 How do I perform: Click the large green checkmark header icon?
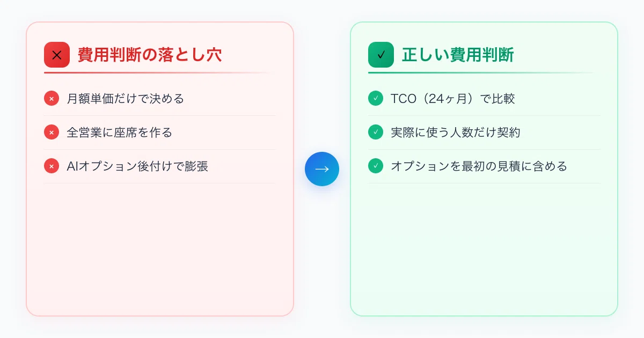click(x=381, y=55)
